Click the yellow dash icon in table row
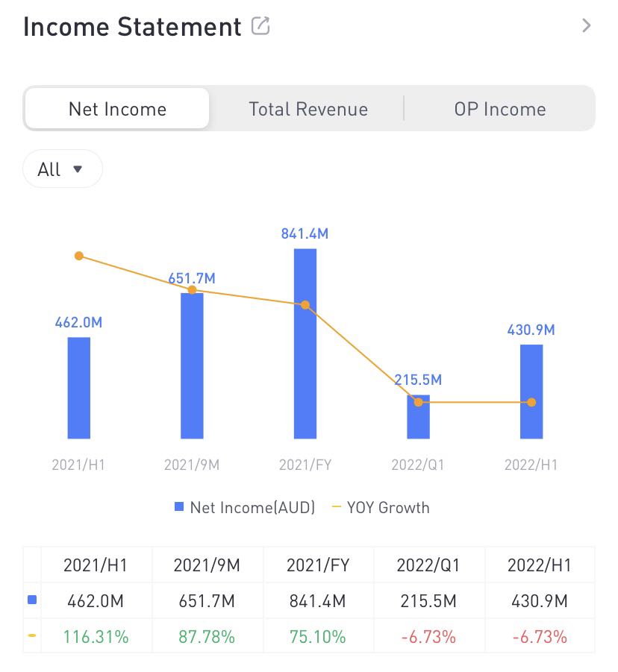The height and width of the screenshot is (672, 618). [x=32, y=637]
